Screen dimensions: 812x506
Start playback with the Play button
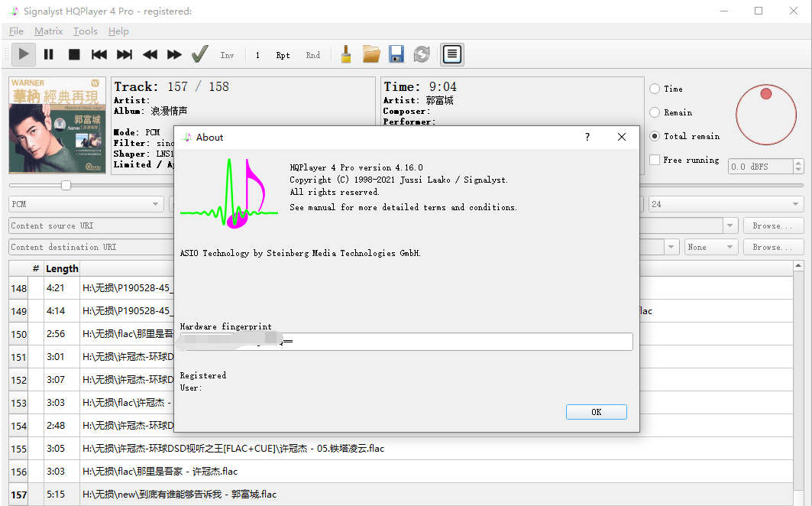click(24, 54)
